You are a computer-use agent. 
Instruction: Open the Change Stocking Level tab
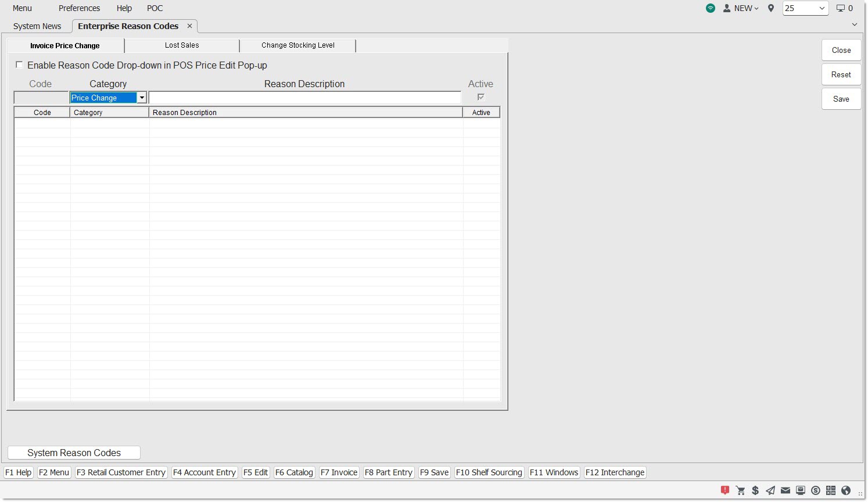[297, 45]
